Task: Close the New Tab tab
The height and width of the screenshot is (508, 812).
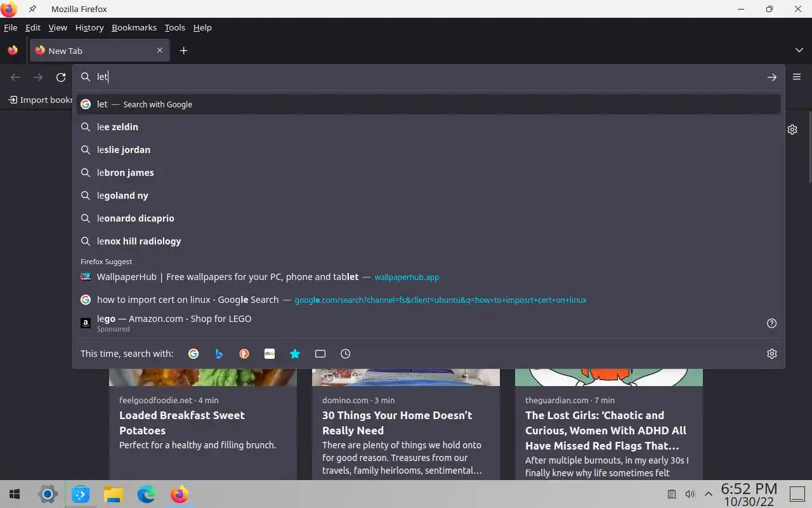Action: (160, 50)
